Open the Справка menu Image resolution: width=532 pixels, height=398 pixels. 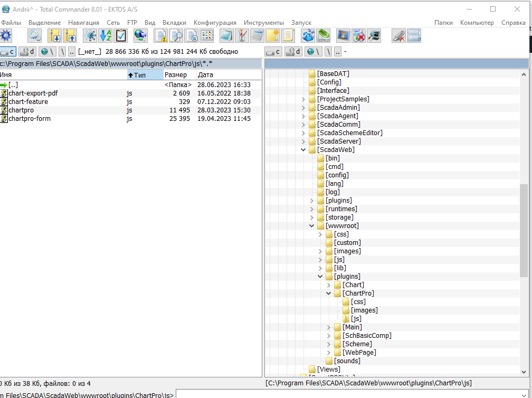513,23
